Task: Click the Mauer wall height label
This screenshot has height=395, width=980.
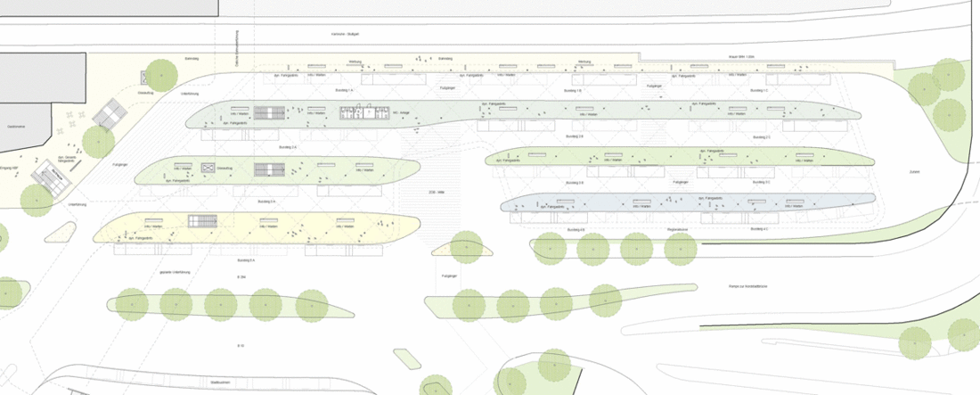Action: 739,56
